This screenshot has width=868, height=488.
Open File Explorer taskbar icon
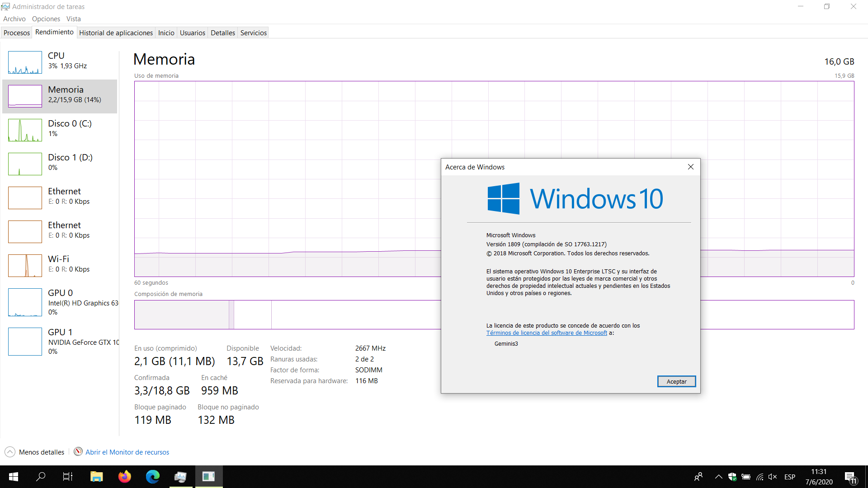[96, 476]
